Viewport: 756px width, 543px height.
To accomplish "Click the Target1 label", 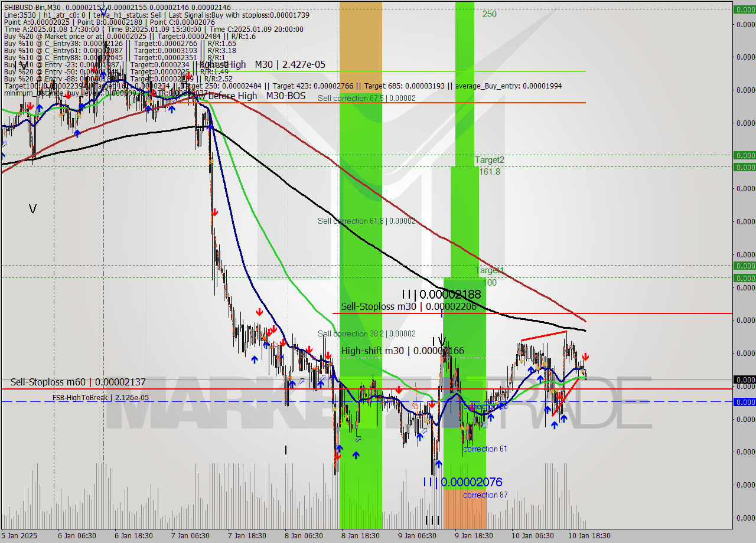I will tap(490, 270).
